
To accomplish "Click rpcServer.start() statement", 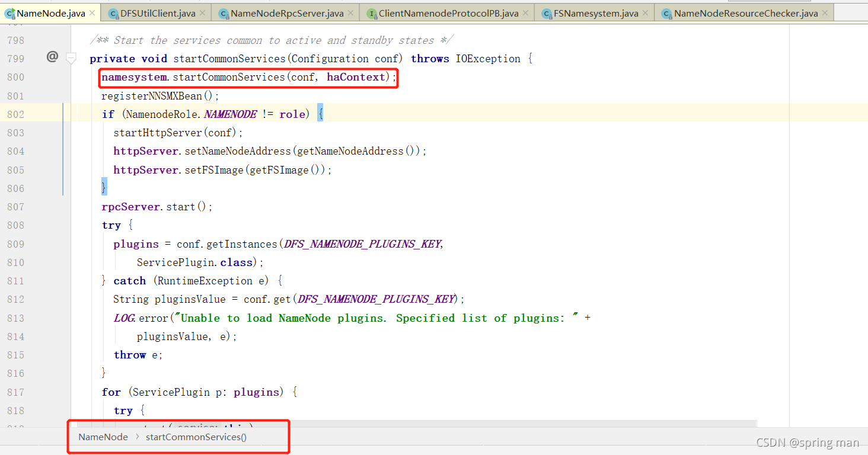I will (157, 207).
